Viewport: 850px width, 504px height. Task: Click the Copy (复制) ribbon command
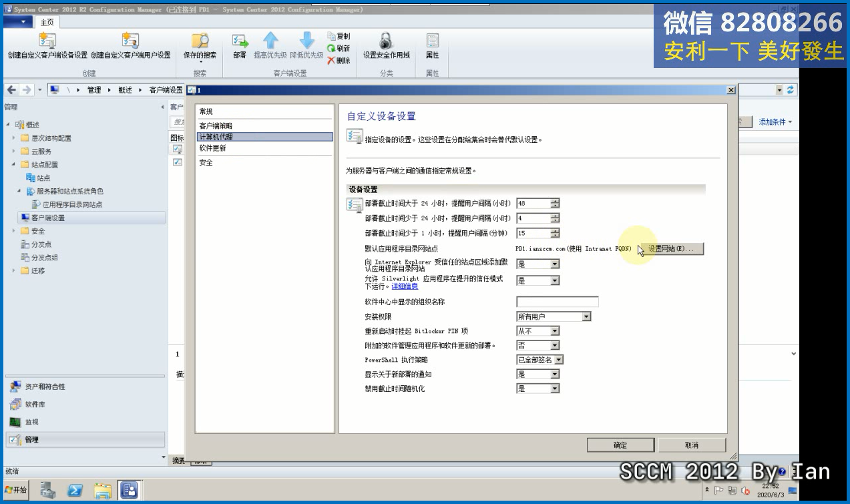(339, 36)
